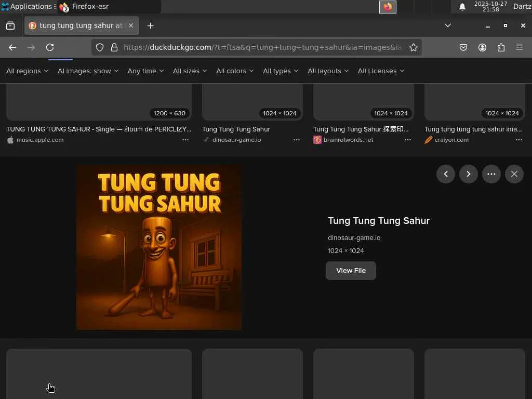Expand the All types filter
532x399 pixels.
(x=281, y=71)
